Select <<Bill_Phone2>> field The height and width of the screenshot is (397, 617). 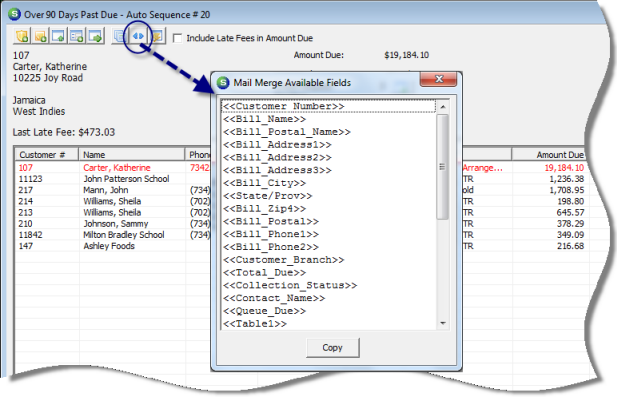[329, 247]
